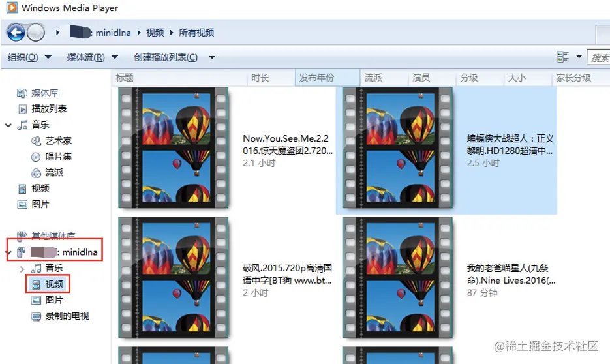The image size is (610, 364).
Task: Sort by the 家长分级 column header
Action: [581, 78]
